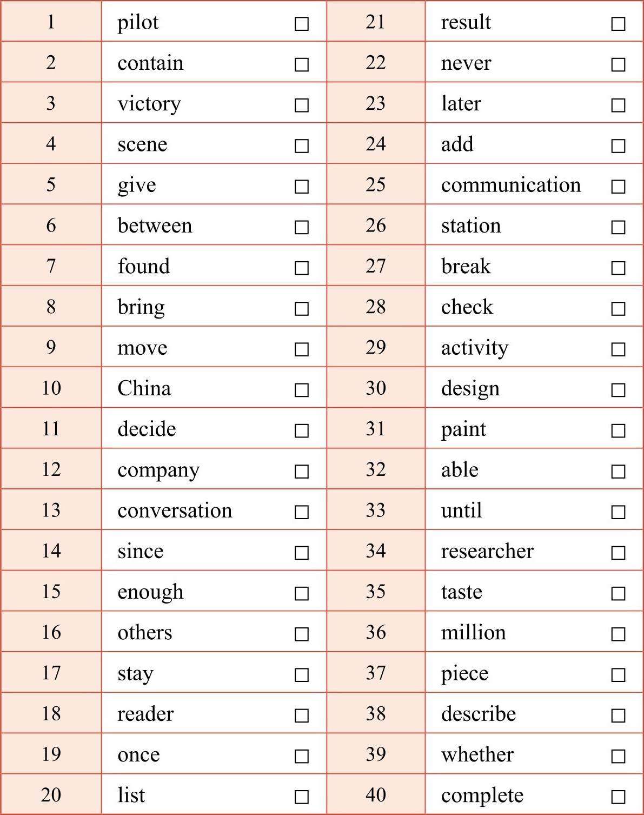Click the word million
The height and width of the screenshot is (815, 644).
473,633
